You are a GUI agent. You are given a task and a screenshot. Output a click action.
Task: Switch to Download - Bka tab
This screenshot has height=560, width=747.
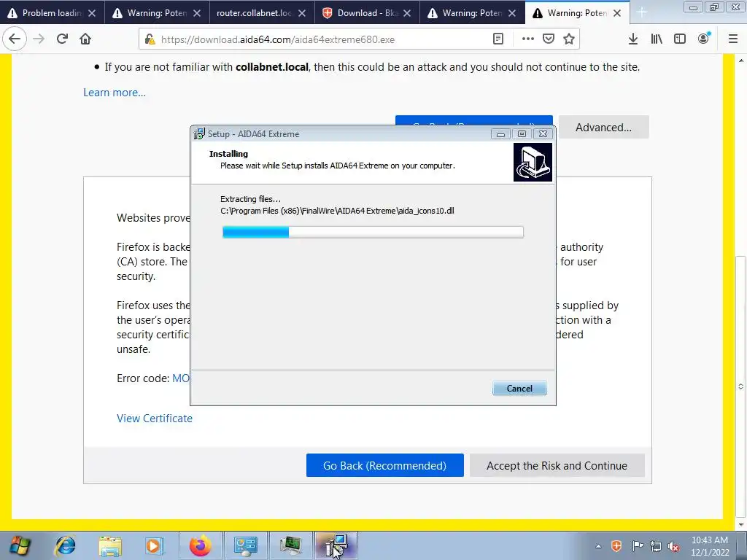(x=366, y=13)
